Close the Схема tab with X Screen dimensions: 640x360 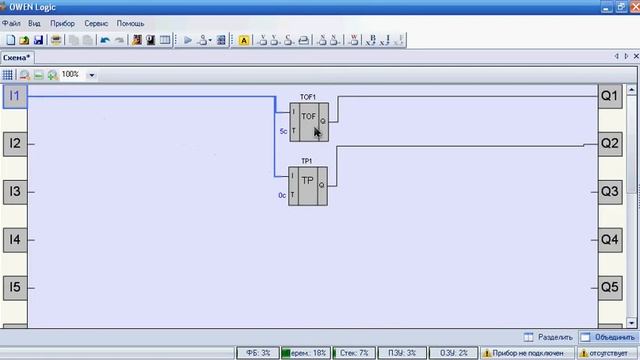636,56
